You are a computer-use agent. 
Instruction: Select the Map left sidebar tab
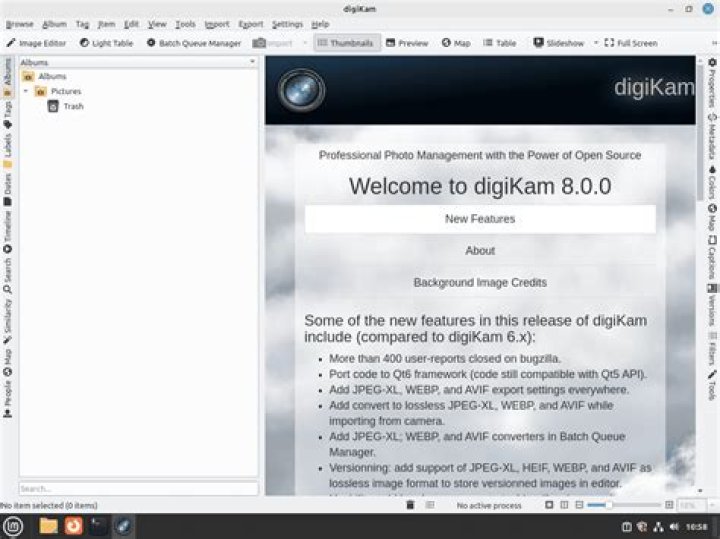pyautogui.click(x=7, y=363)
